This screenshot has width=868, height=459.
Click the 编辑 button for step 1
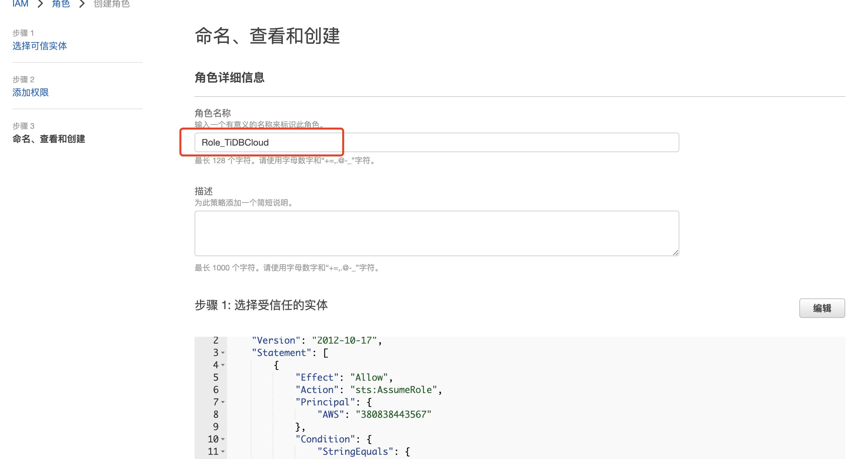[x=822, y=308]
